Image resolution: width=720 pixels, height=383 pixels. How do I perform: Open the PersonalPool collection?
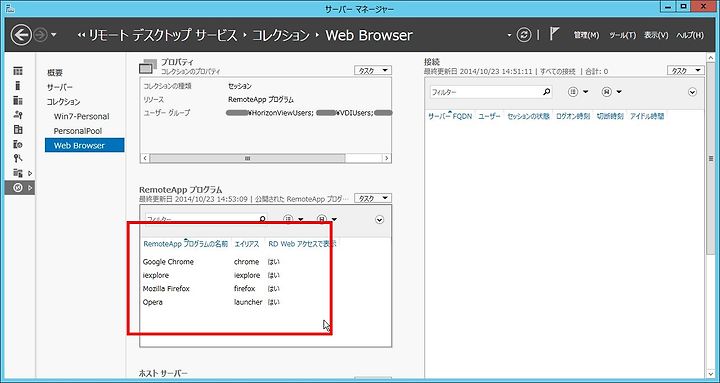pos(78,131)
